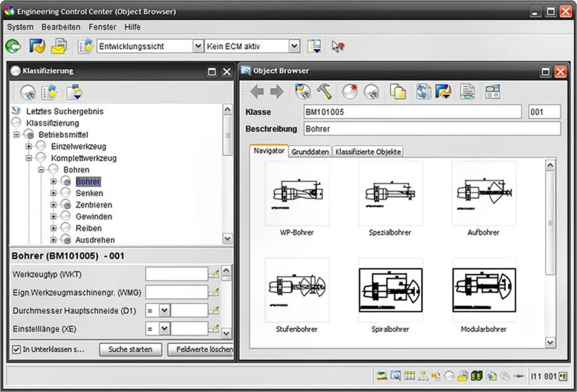
Task: Click the green refresh arrow icon in main toolbar
Action: [x=13, y=47]
